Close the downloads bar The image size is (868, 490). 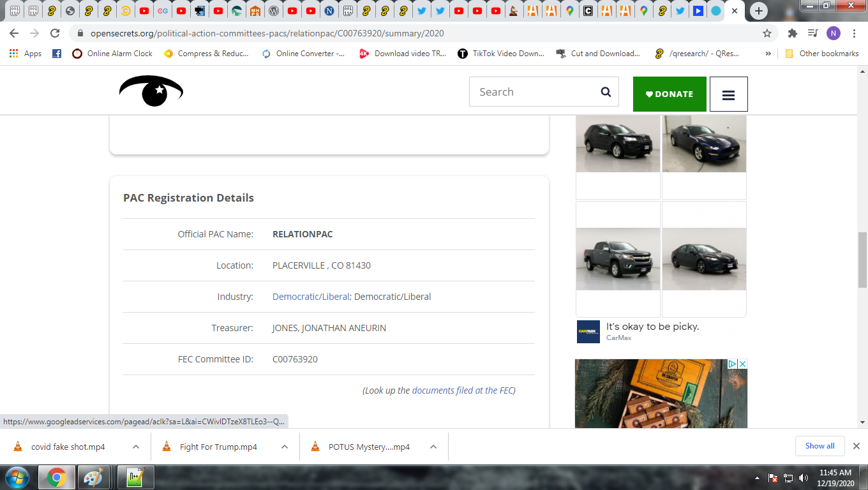(857, 446)
